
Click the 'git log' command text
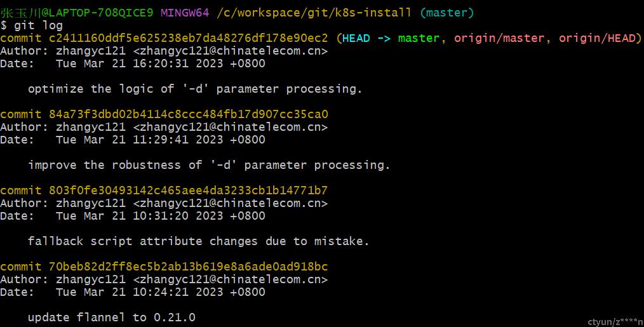pos(39,25)
